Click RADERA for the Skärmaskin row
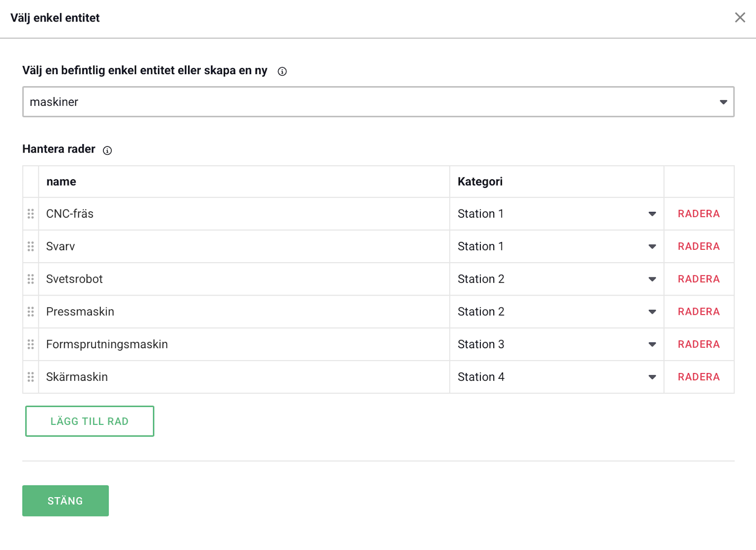 point(699,377)
